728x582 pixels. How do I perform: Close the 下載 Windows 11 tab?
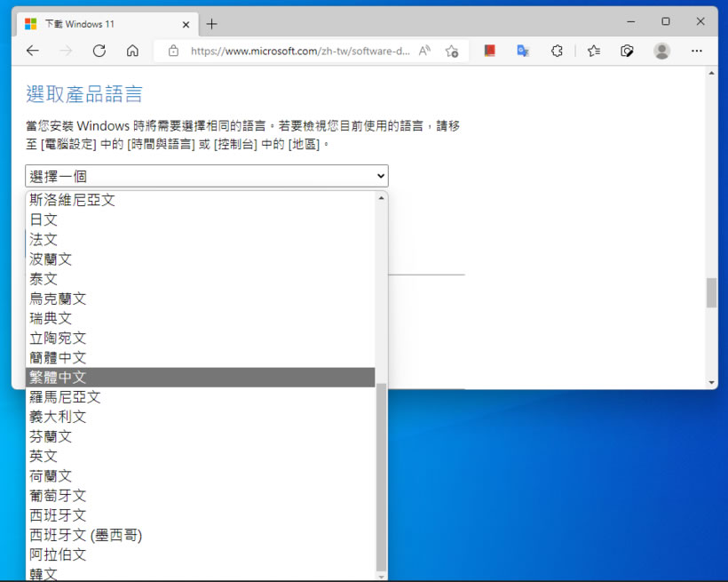(x=186, y=25)
